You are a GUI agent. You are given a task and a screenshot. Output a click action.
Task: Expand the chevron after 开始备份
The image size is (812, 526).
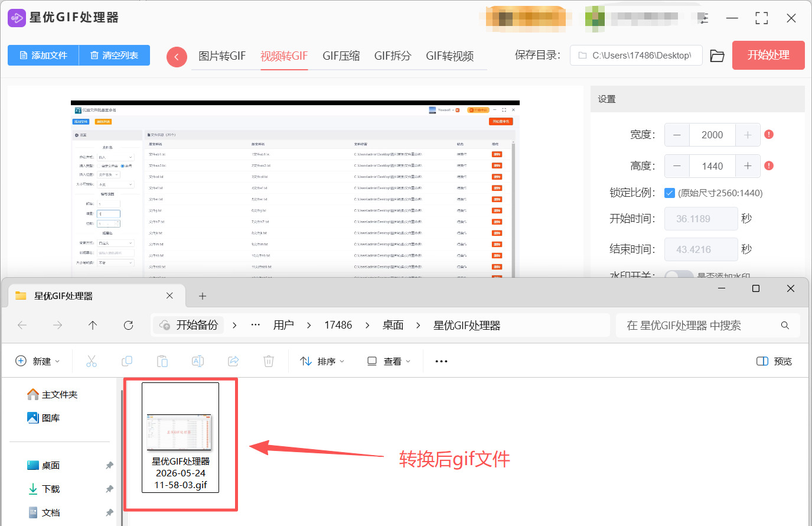(234, 325)
